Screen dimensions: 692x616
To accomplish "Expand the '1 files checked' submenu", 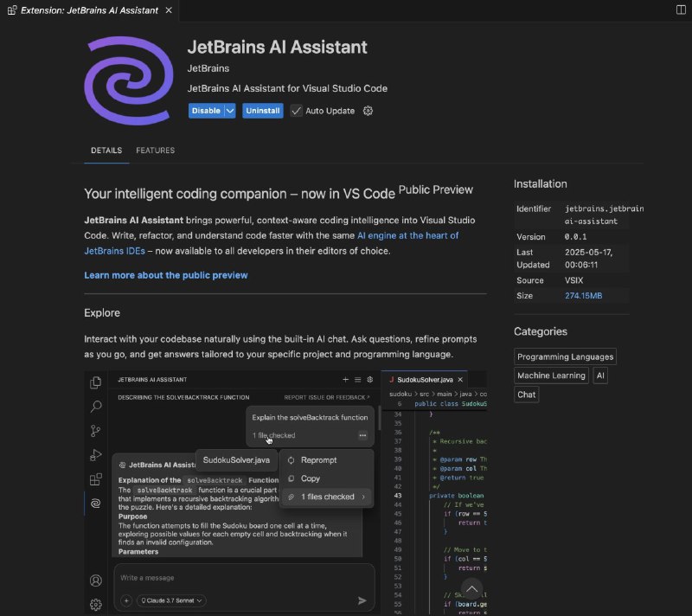I will point(331,497).
